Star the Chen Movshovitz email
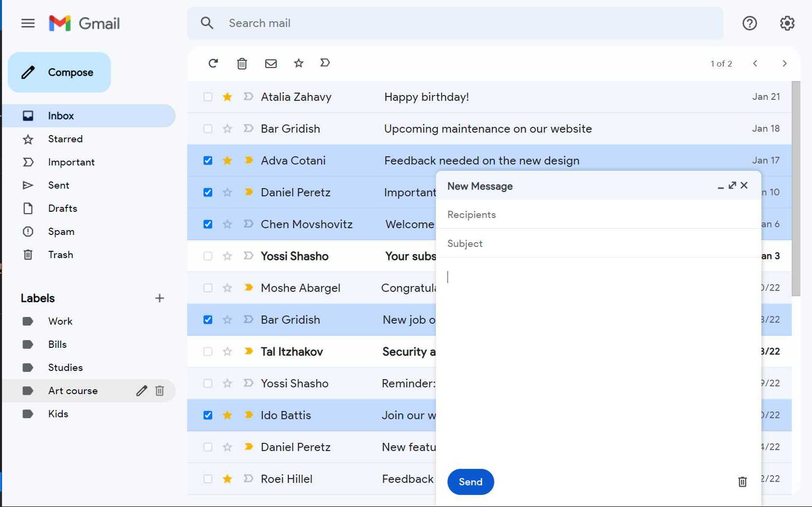The height and width of the screenshot is (507, 812). (227, 224)
